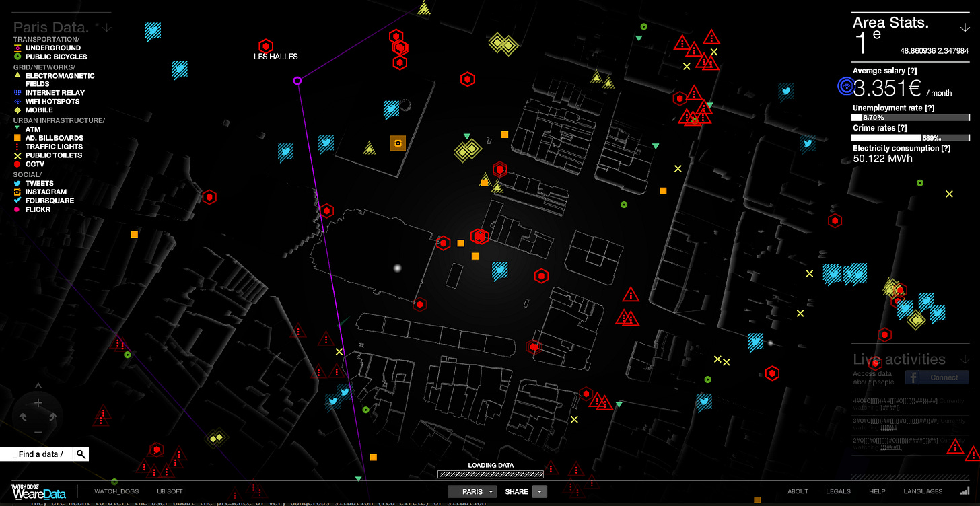Open the LEGALS page
Image resolution: width=980 pixels, height=506 pixels.
[839, 491]
